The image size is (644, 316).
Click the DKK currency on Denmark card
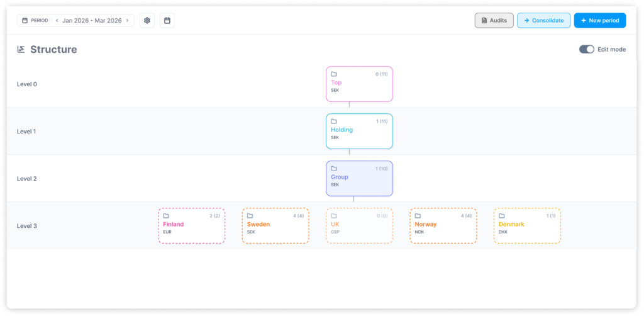click(503, 232)
